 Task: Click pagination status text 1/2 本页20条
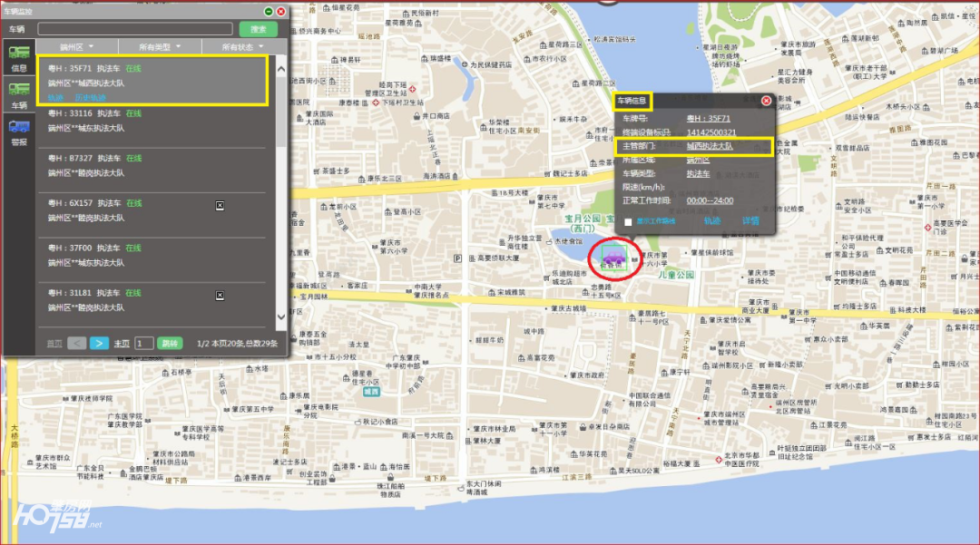tap(238, 344)
